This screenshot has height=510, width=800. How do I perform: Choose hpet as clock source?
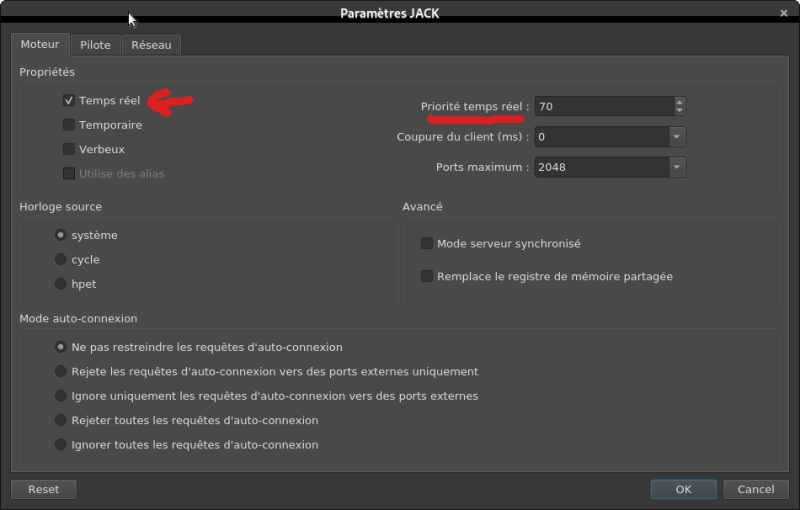(62, 284)
